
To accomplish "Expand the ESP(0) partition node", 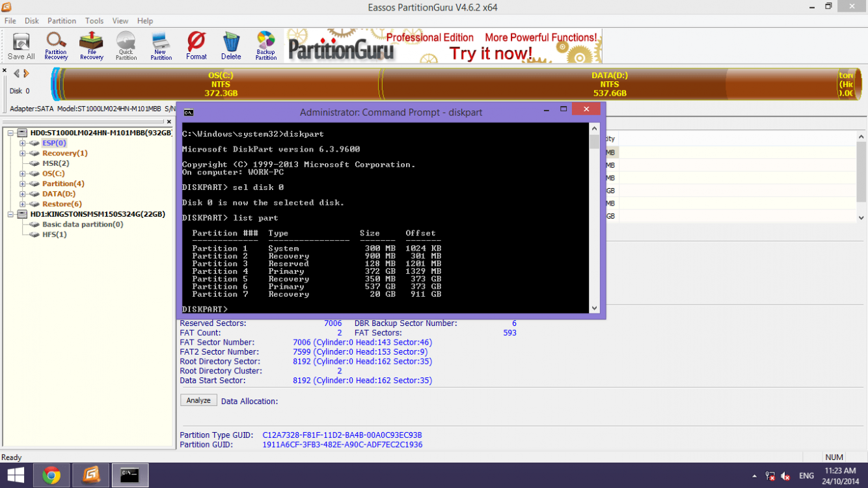I will click(x=23, y=143).
